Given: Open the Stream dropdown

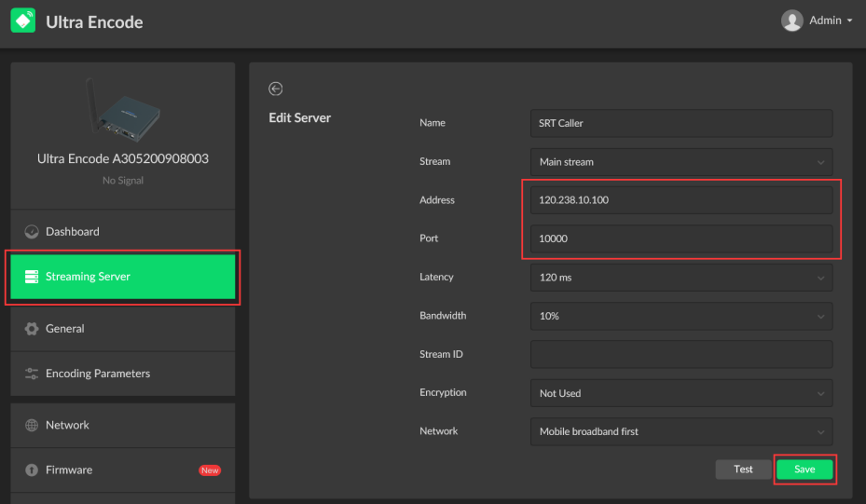Looking at the screenshot, I should [680, 162].
